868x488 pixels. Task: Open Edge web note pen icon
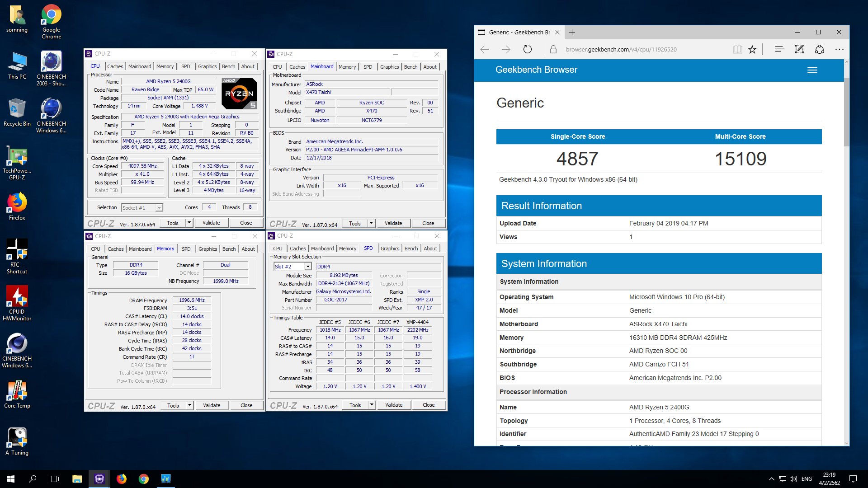(799, 49)
